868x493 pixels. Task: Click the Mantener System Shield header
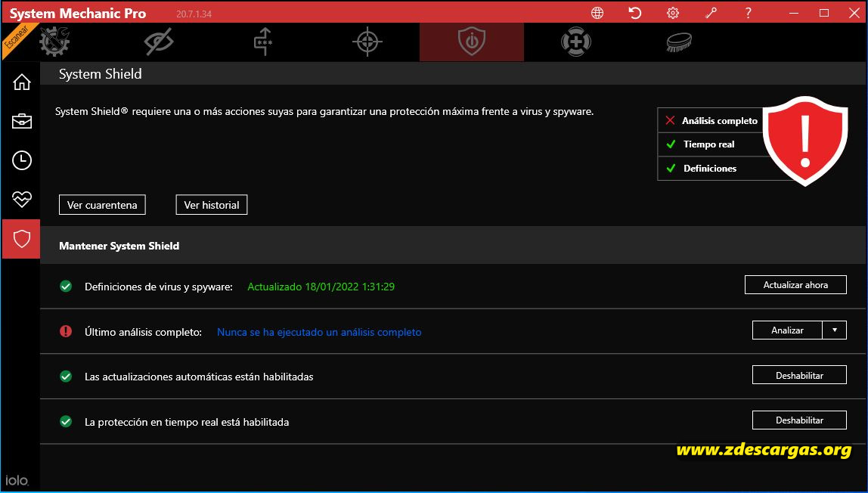tap(119, 246)
